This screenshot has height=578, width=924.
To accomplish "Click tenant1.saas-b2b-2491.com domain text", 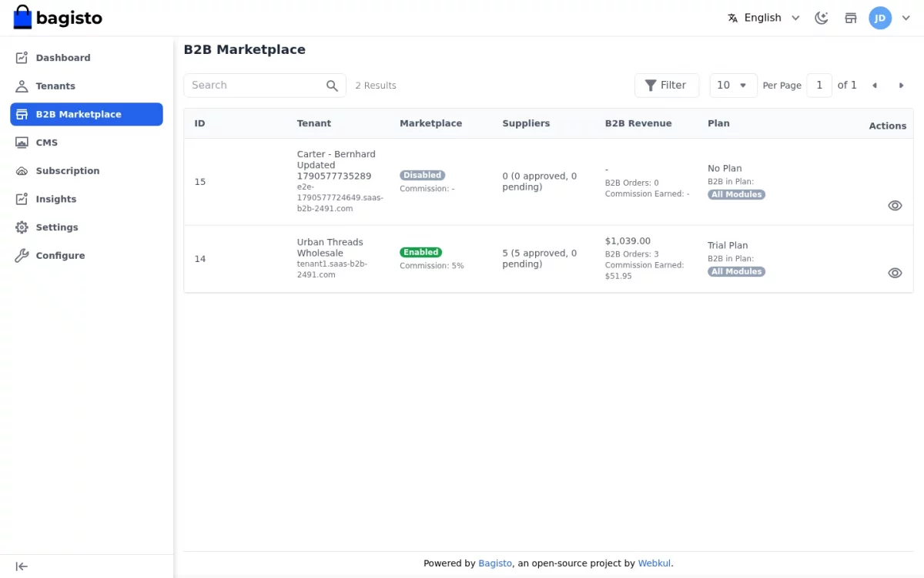I will pos(333,269).
